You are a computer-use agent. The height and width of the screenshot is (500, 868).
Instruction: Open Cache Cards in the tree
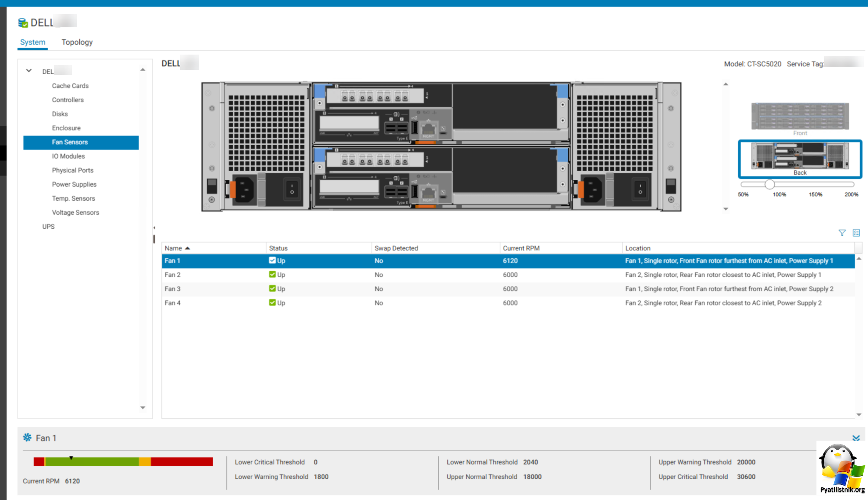pos(70,86)
